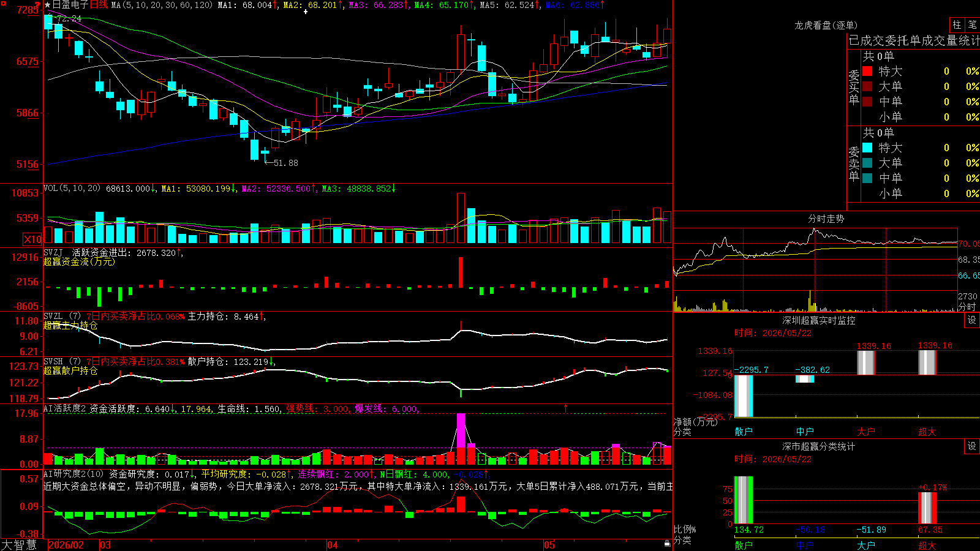Click the 委卖单 vertical section label
The width and height of the screenshot is (980, 551).
pos(854,163)
